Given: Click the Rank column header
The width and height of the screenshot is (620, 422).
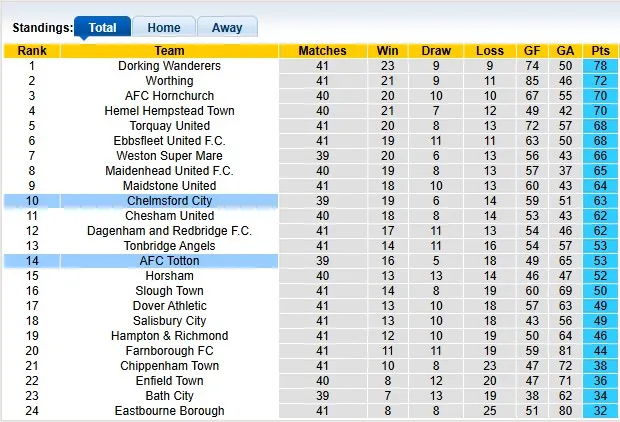Looking at the screenshot, I should click(32, 51).
